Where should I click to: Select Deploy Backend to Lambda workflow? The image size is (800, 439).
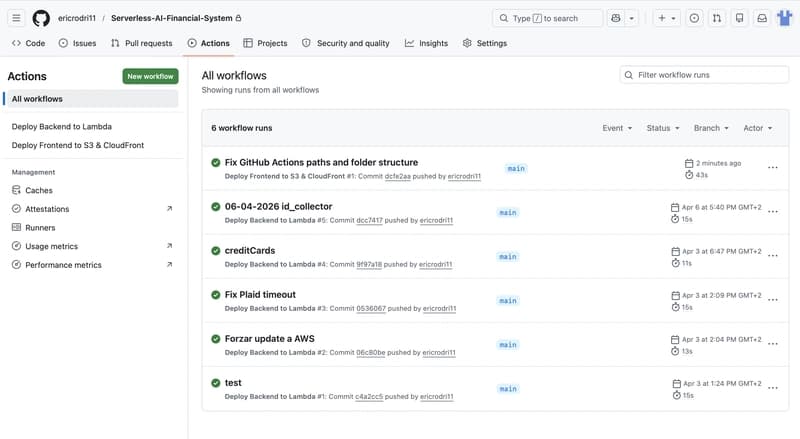62,127
